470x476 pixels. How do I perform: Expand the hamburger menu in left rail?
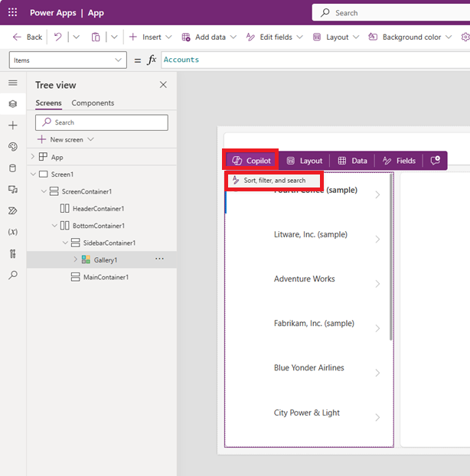12,83
